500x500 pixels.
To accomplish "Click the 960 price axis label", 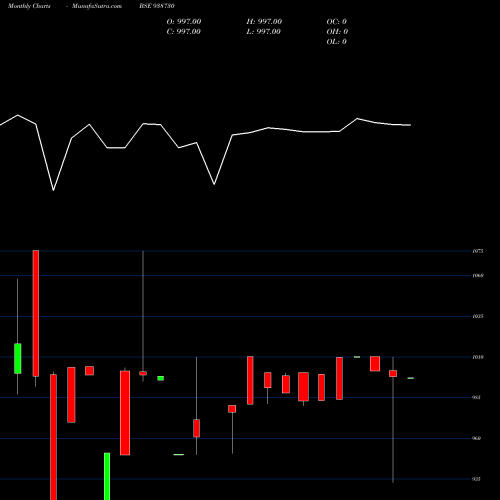I will 477,439.
